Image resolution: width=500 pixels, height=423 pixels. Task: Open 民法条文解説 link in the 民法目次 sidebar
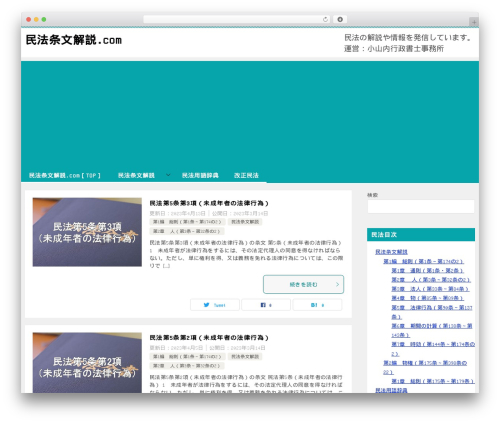coord(391,252)
